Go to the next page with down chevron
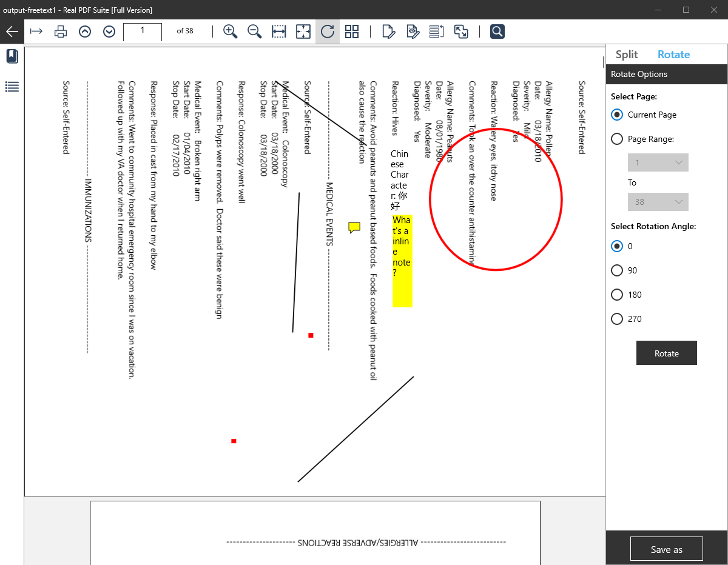 point(109,31)
